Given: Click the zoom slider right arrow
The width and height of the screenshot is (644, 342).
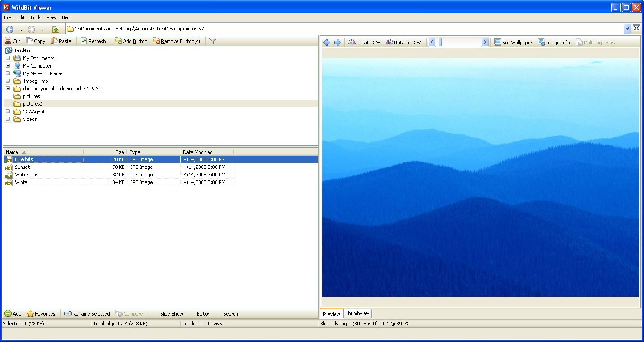Looking at the screenshot, I should click(x=485, y=42).
